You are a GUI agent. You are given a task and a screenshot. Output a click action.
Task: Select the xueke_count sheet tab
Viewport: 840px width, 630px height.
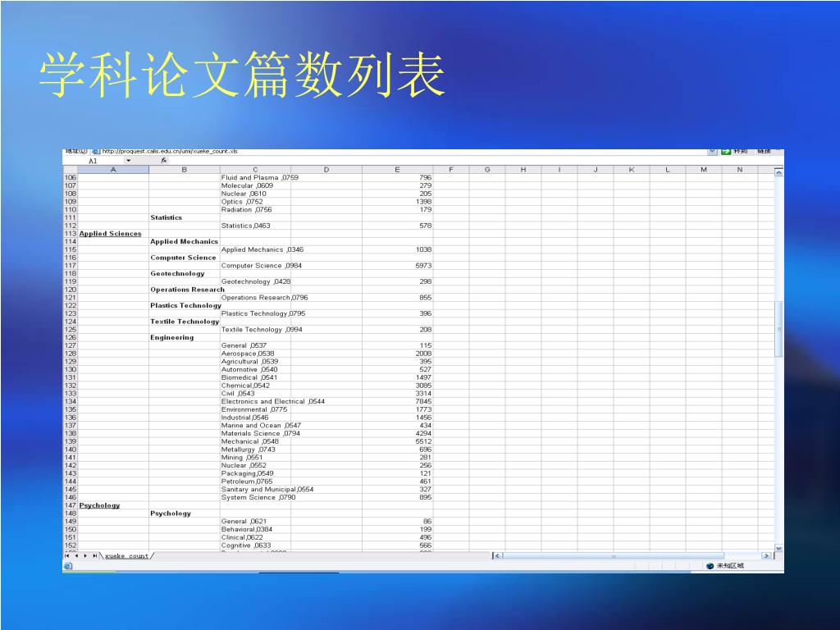[126, 556]
